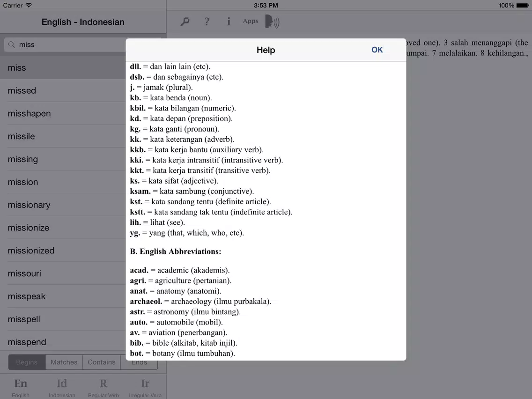Select the Contains search mode

click(102, 362)
